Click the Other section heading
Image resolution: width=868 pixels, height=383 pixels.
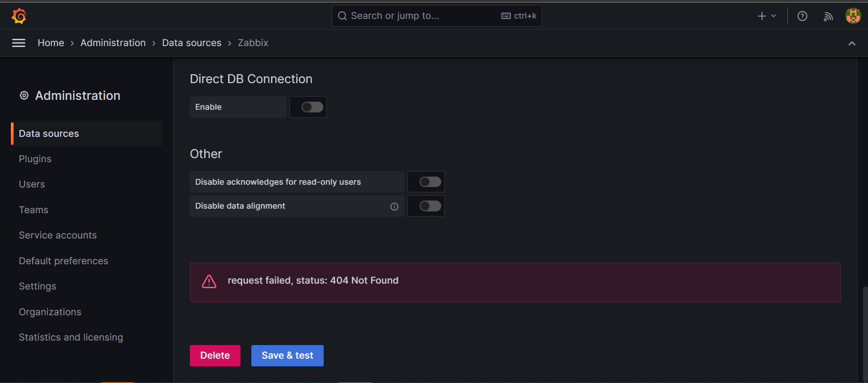tap(206, 154)
